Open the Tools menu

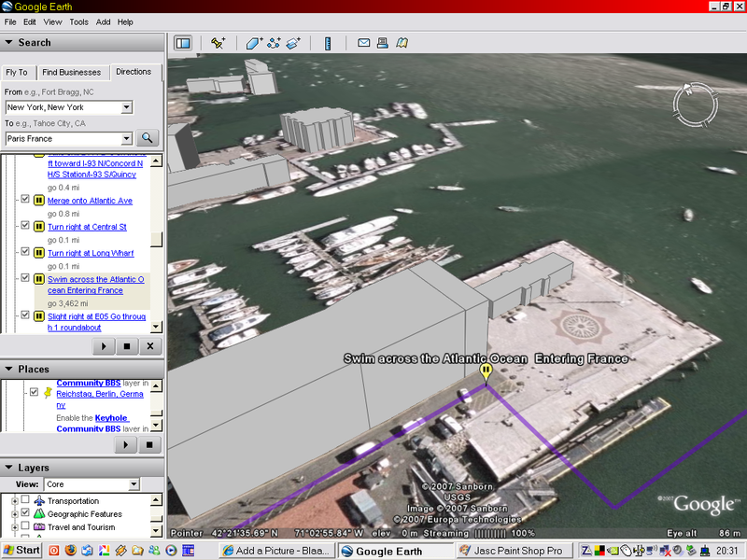pos(79,21)
